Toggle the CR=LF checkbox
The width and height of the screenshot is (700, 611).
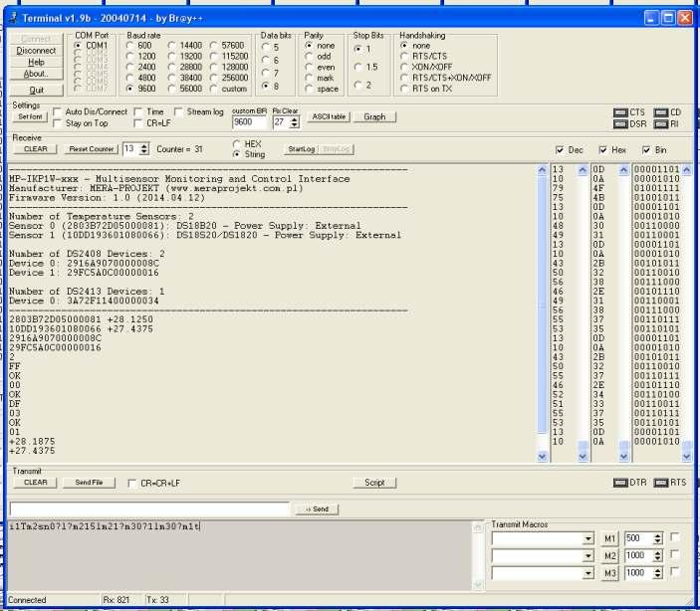point(138,123)
